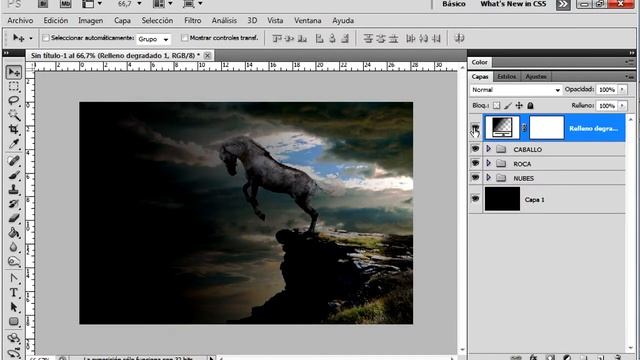Select the Clone Stamp tool

[x=14, y=190]
